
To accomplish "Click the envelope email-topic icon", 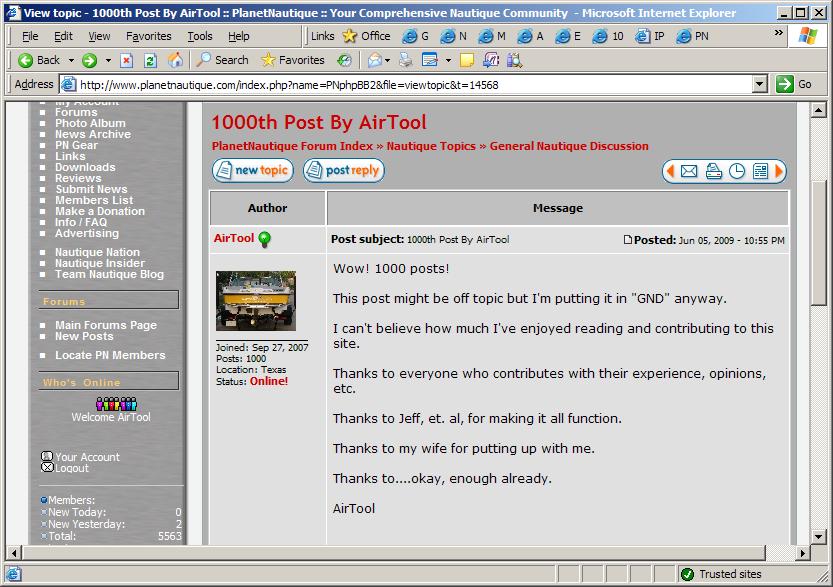I will tap(689, 172).
